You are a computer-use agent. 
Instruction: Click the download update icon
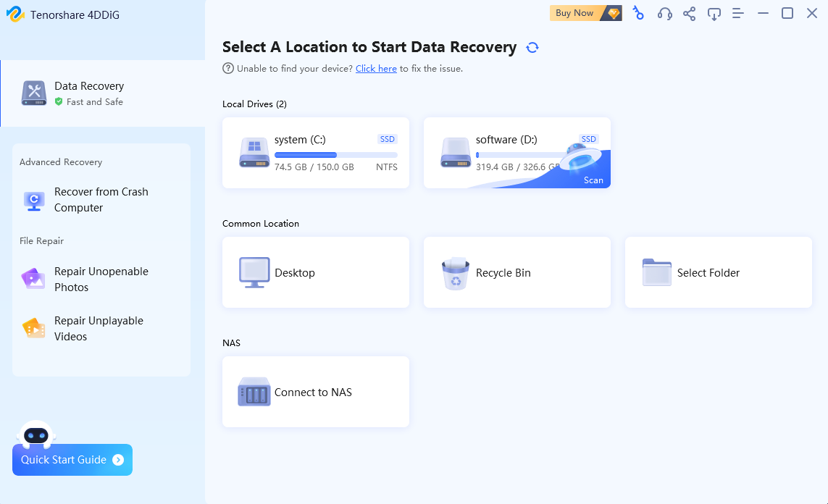coord(714,13)
